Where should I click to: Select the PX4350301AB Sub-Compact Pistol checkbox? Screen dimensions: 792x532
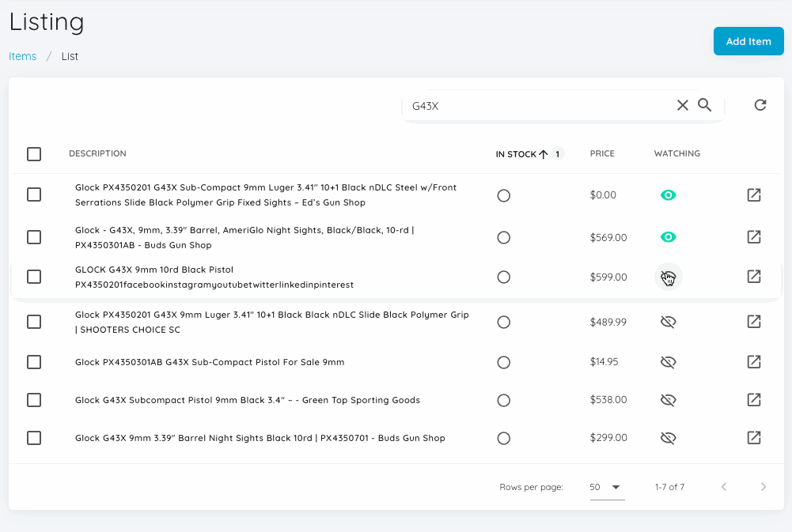[34, 362]
